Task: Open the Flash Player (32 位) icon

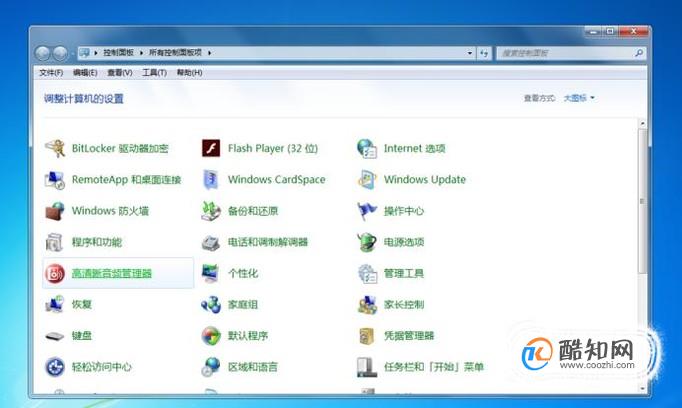Action: pyautogui.click(x=211, y=148)
